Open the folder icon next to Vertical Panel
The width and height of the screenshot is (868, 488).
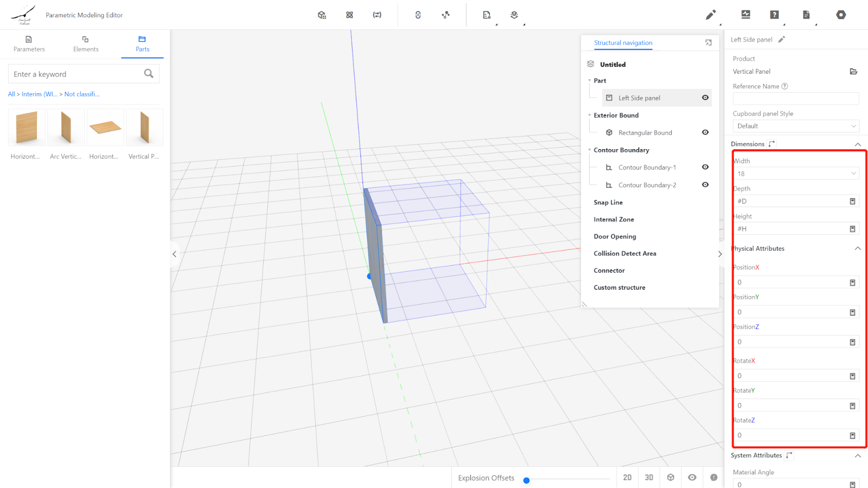[x=853, y=72]
